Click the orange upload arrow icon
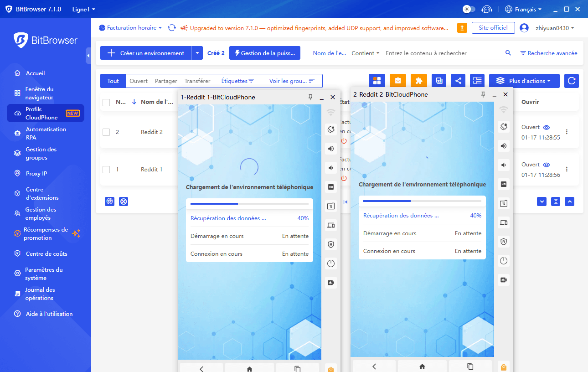Image resolution: width=588 pixels, height=372 pixels. (462, 28)
